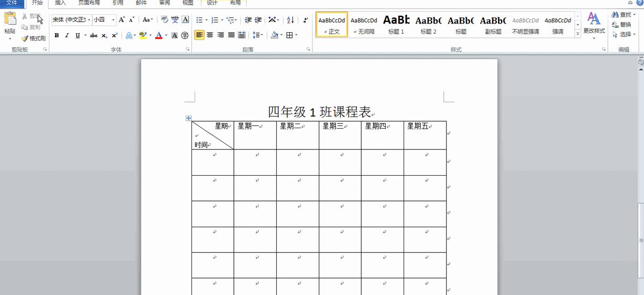
Task: Expand the styles gallery more arrow
Action: tap(578, 34)
